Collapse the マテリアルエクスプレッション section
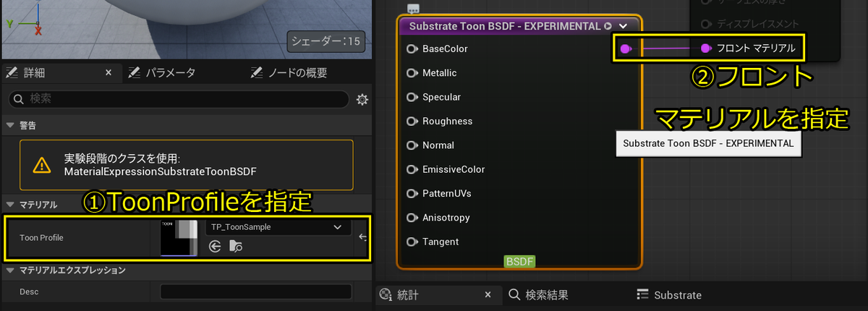Image resolution: width=868 pixels, height=311 pixels. (9, 270)
